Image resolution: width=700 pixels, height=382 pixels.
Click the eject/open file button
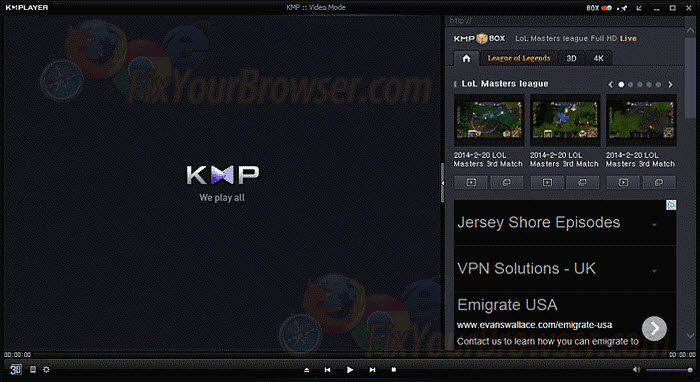click(306, 370)
